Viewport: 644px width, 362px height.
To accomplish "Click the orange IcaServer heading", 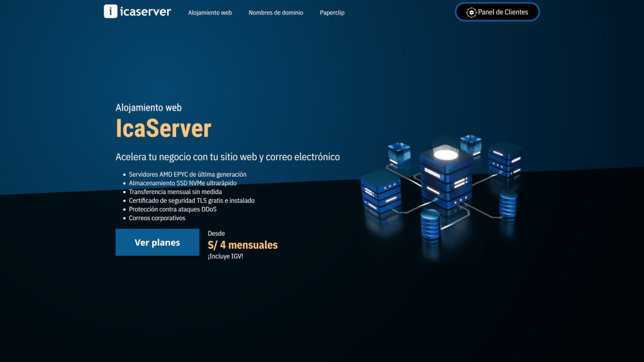I will (x=163, y=128).
